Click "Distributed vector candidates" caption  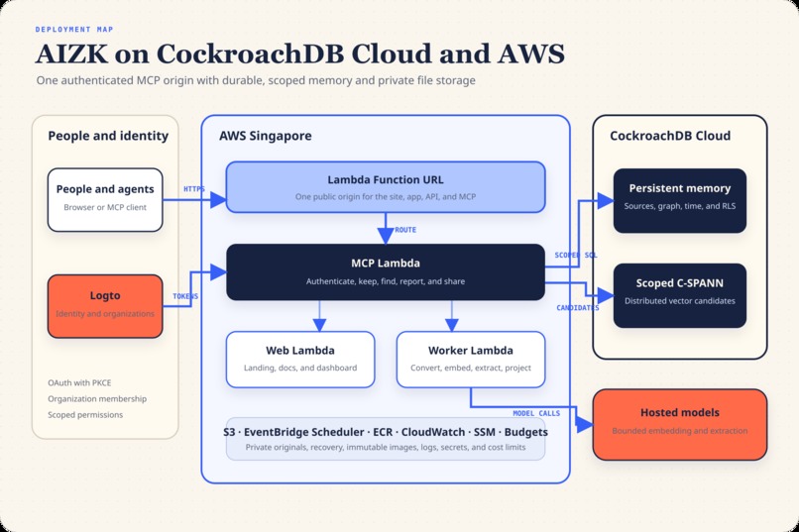(680, 301)
